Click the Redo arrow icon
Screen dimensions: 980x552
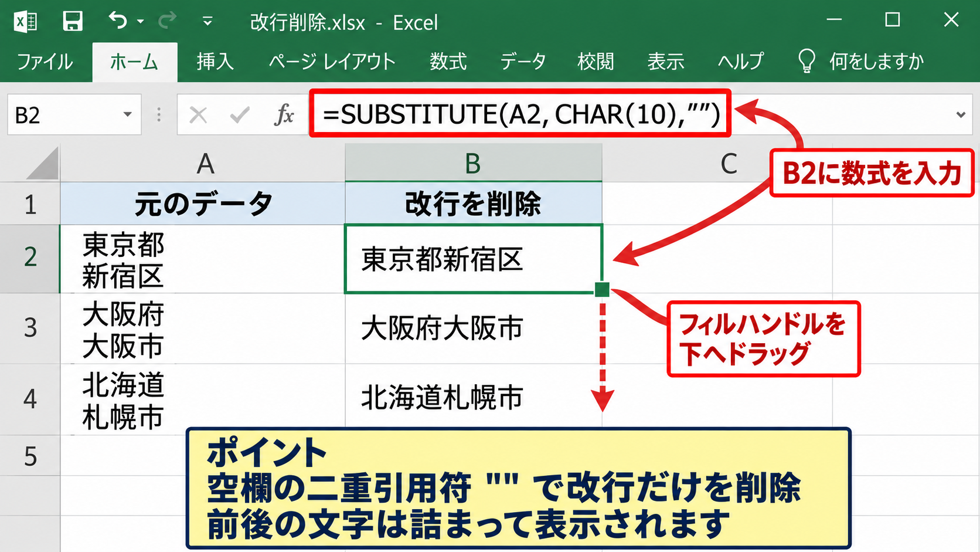167,21
